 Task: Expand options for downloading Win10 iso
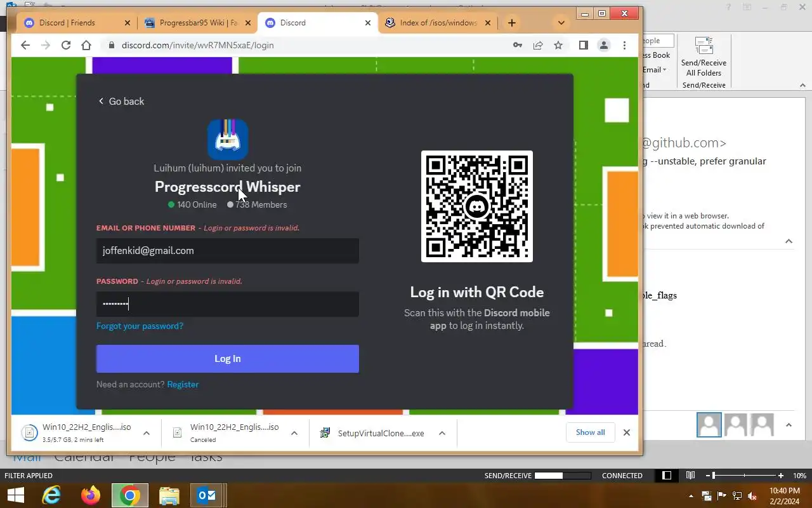[x=147, y=433]
